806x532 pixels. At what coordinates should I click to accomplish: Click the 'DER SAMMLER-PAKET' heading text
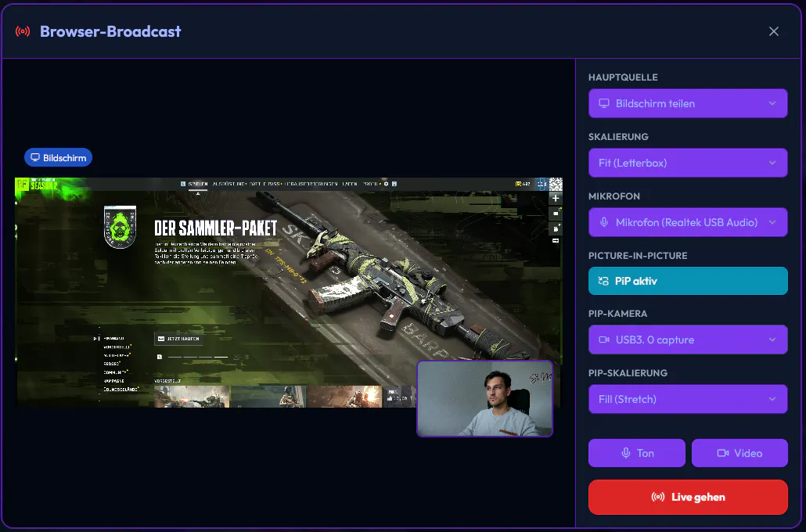[x=215, y=228]
